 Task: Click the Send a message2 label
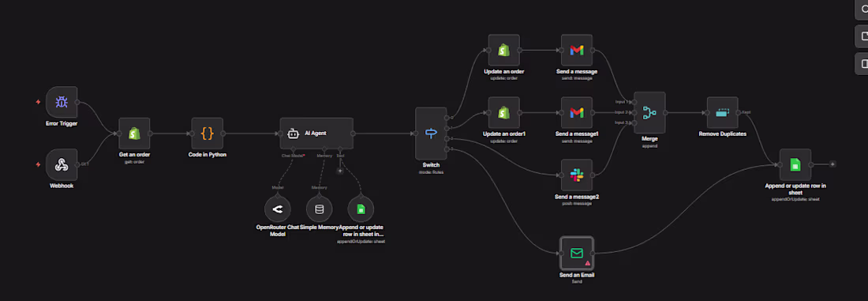click(x=576, y=196)
